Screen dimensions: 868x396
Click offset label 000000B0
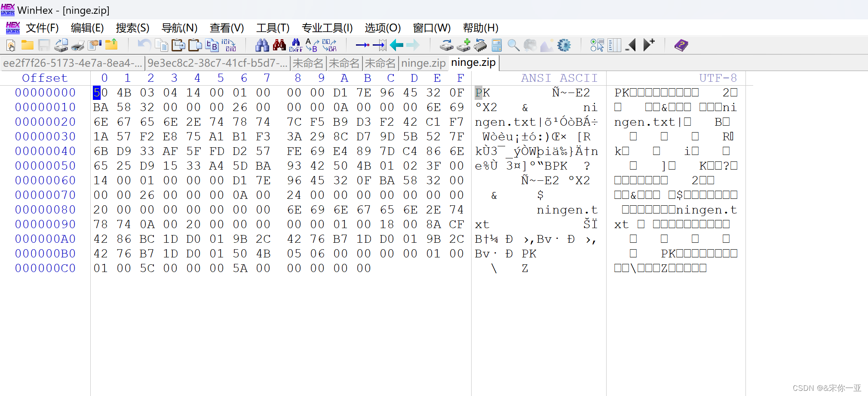click(x=45, y=254)
